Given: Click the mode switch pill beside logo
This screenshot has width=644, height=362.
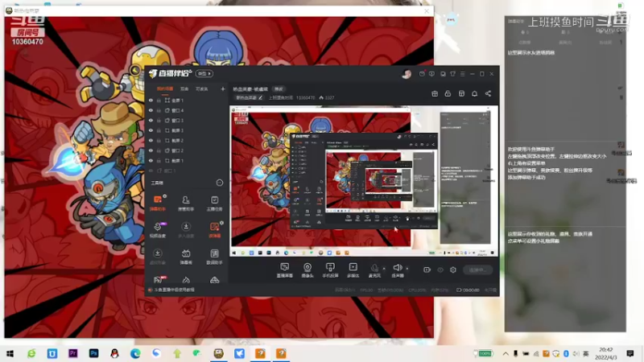Looking at the screenshot, I should (204, 73).
